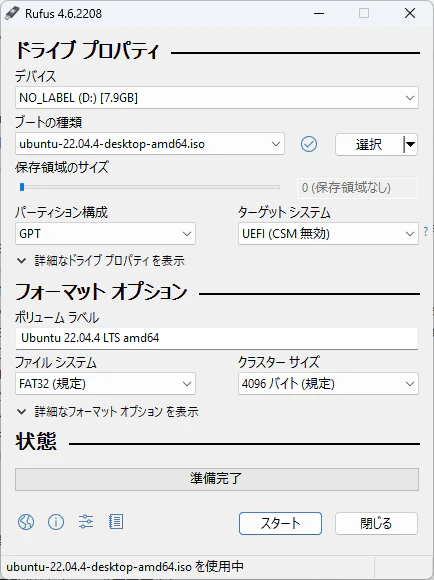434x580 pixels.
Task: Click the ボリューム ラベル text field
Action: tap(217, 338)
